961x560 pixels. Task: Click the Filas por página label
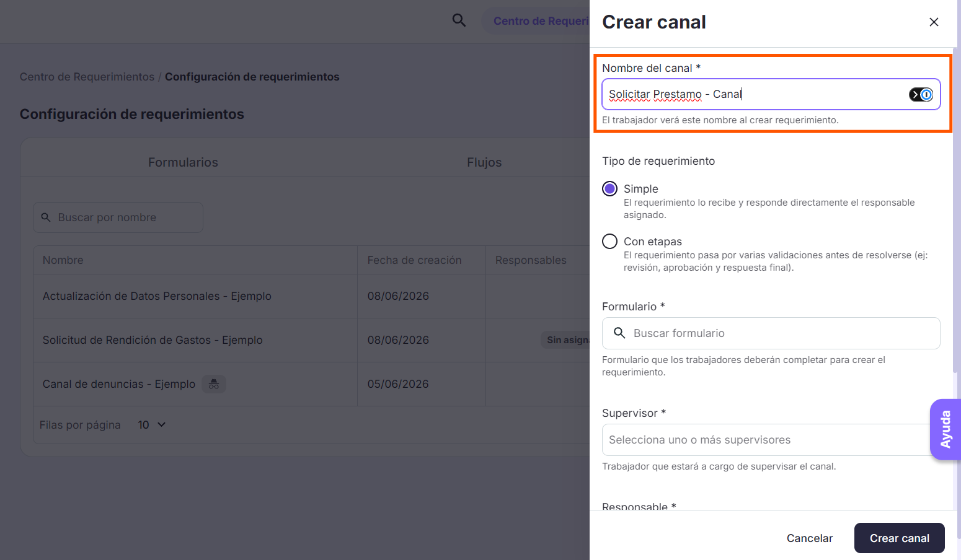(80, 425)
